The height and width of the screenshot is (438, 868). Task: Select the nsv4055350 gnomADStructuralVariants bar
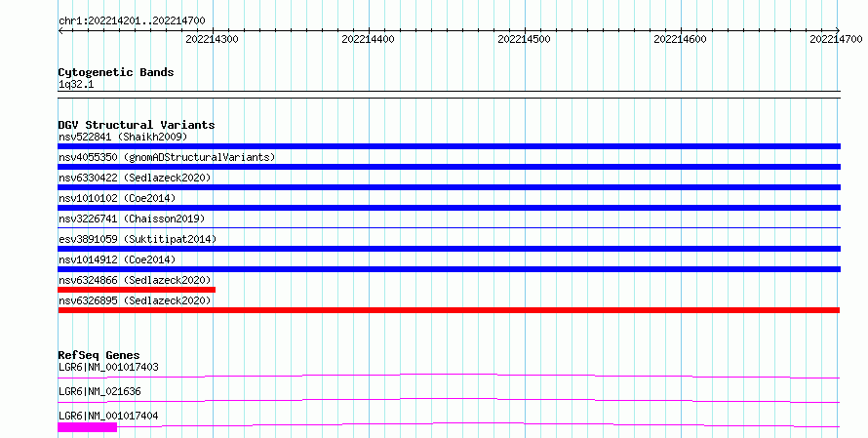click(x=449, y=167)
